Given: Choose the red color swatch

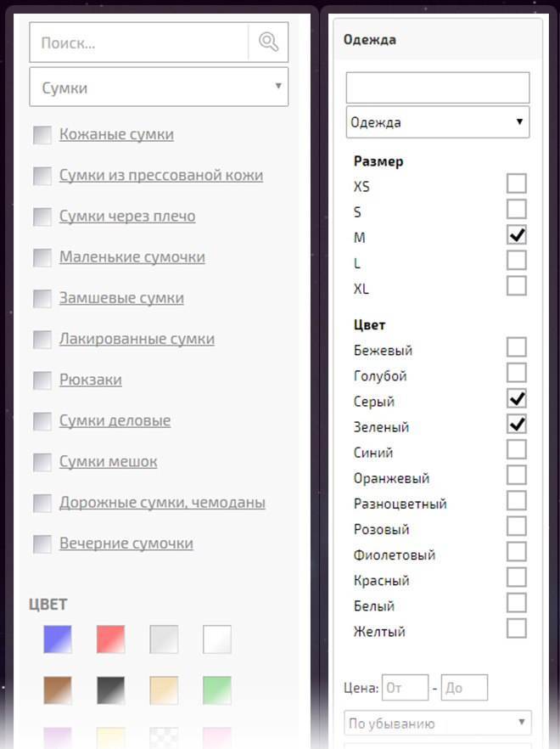Looking at the screenshot, I should (x=110, y=639).
